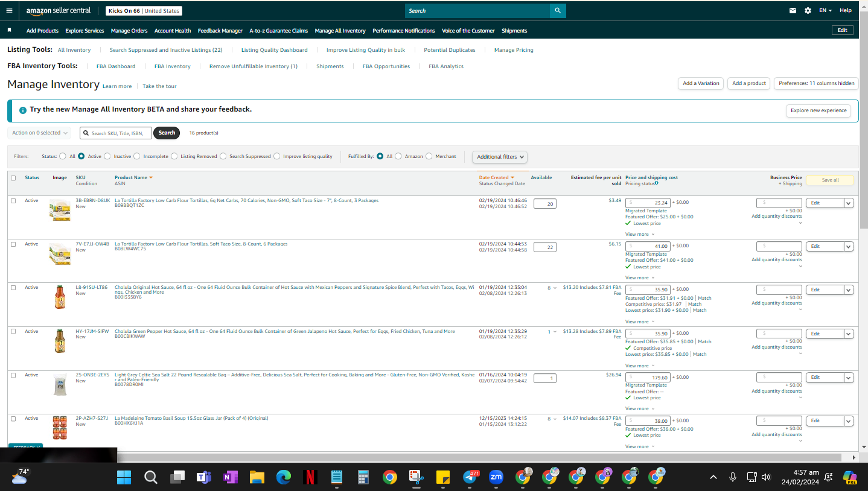Filter Fulfilled By to Merchant

(x=429, y=156)
